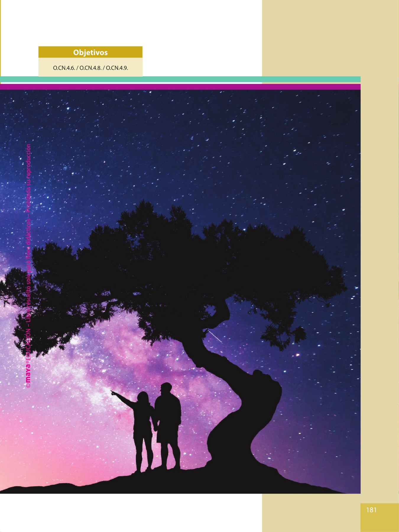The width and height of the screenshot is (399, 532).
Task: Pick the teal horizontal divider bar
Action: click(180, 79)
